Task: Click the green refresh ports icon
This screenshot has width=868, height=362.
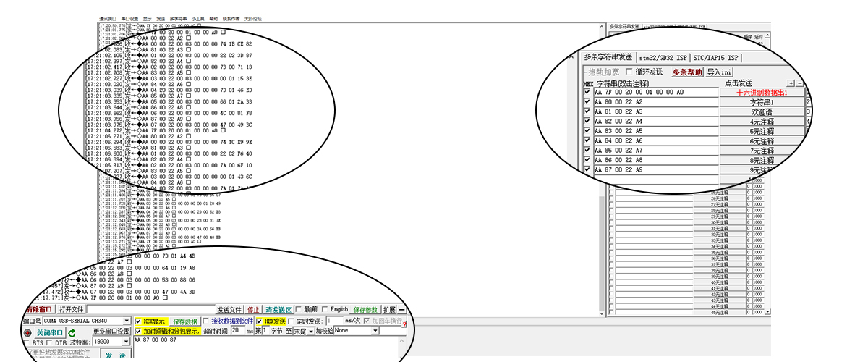Action: [72, 332]
